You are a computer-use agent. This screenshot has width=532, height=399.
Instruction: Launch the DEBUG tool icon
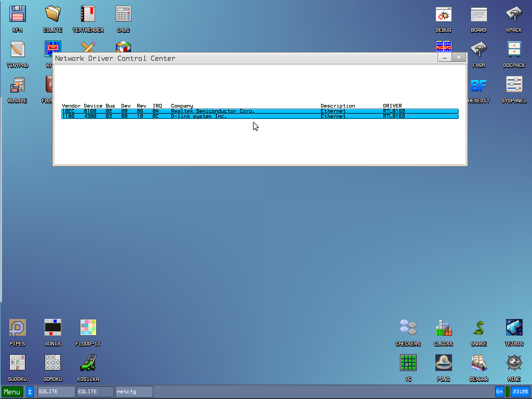pos(443,15)
